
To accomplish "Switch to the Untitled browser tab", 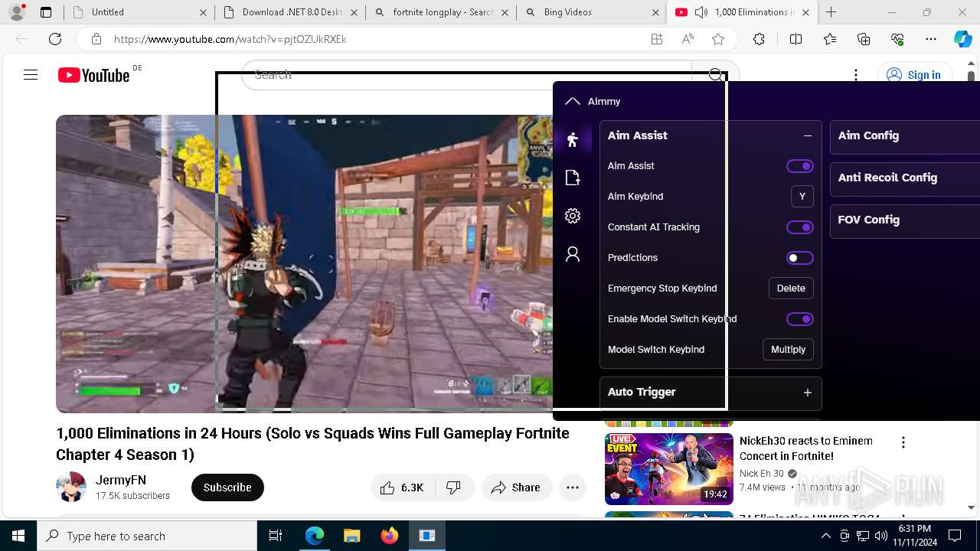I will pos(138,12).
